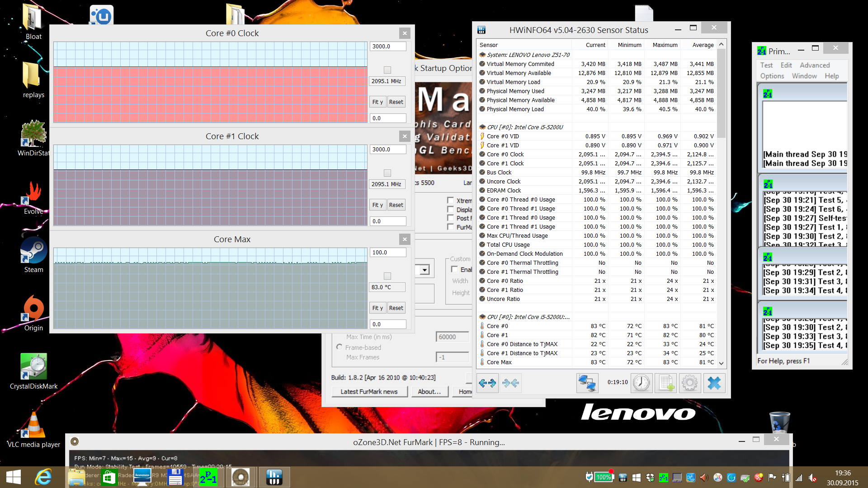868x488 pixels.
Task: Click the blue X icon in HWiNFO toolbar
Action: click(714, 383)
